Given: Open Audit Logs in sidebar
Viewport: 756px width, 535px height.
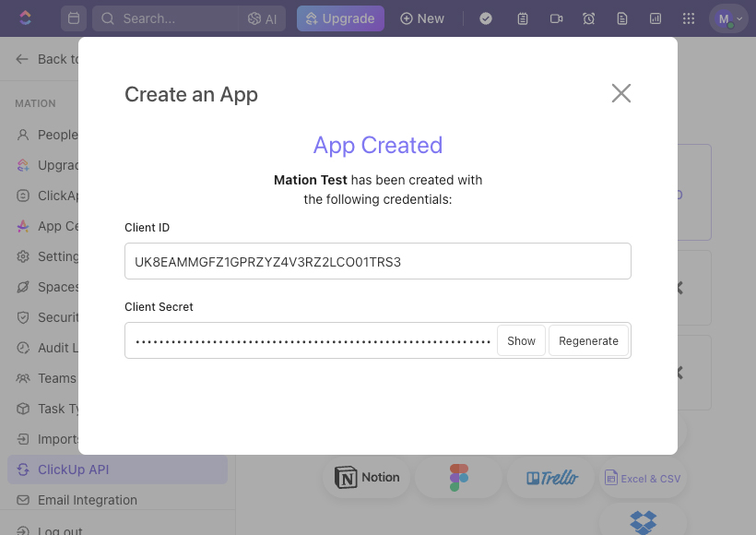Looking at the screenshot, I should [47, 348].
